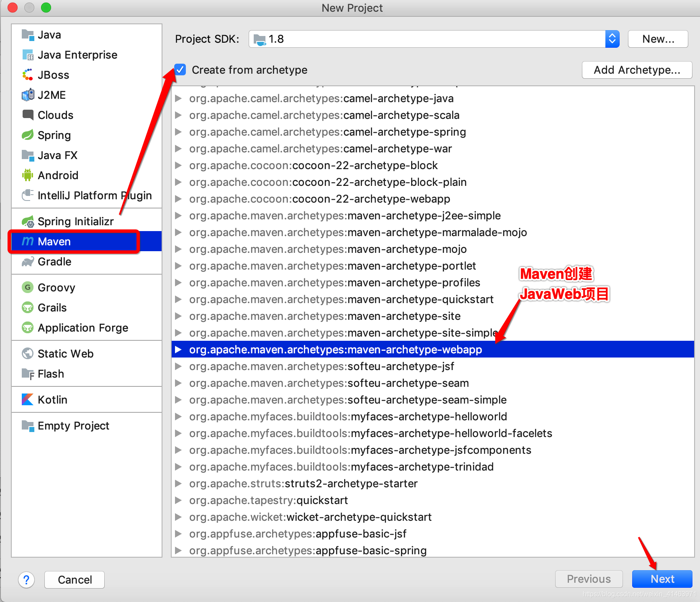Select myfaces-archetype-helloworld-facelets row
The height and width of the screenshot is (602, 700).
[433, 433]
